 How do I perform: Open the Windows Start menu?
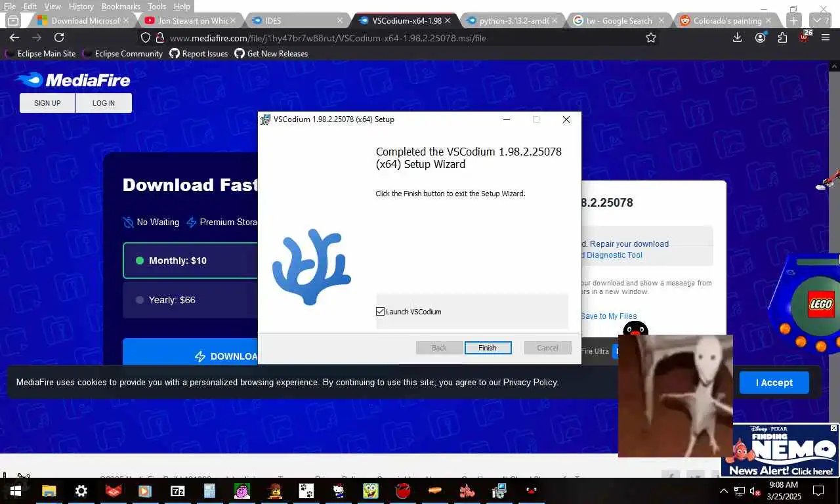click(16, 490)
